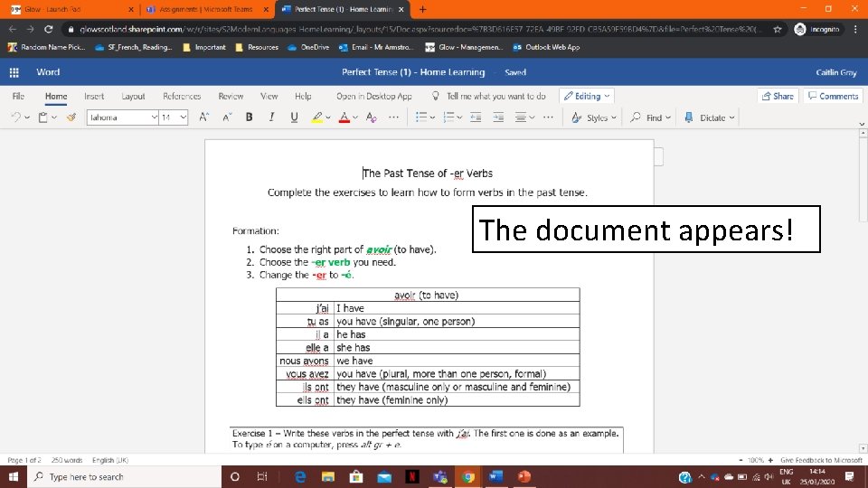Expand font color options arrow
The image size is (868, 488).
coord(355,117)
